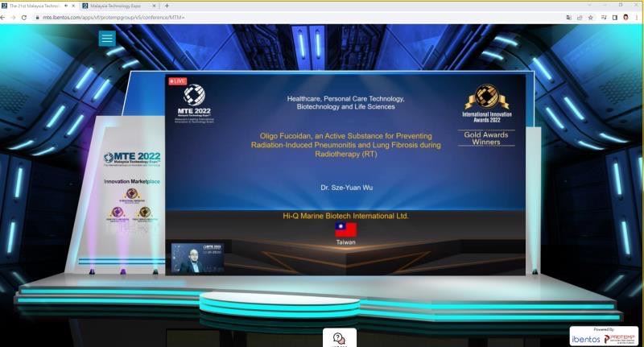Click the speaker webcam thumbnail
The height and width of the screenshot is (347, 644).
[x=197, y=258]
